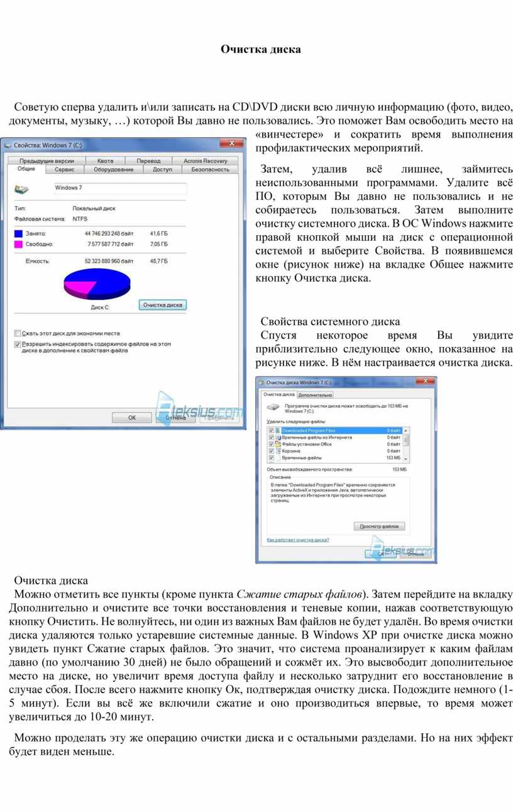Click the magenta 'Свободно' color swatch
This screenshot has height=812, width=513.
18,244
